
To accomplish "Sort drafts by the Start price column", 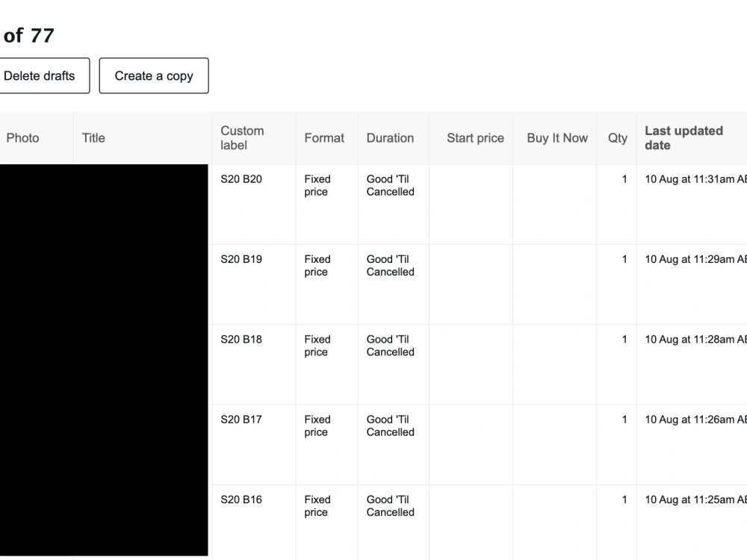I will click(x=475, y=138).
